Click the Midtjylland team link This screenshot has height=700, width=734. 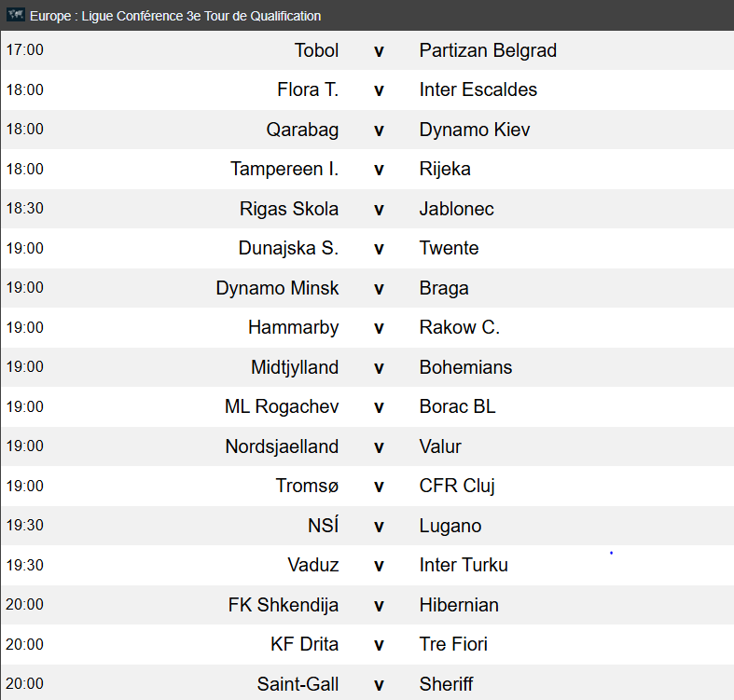tap(295, 367)
